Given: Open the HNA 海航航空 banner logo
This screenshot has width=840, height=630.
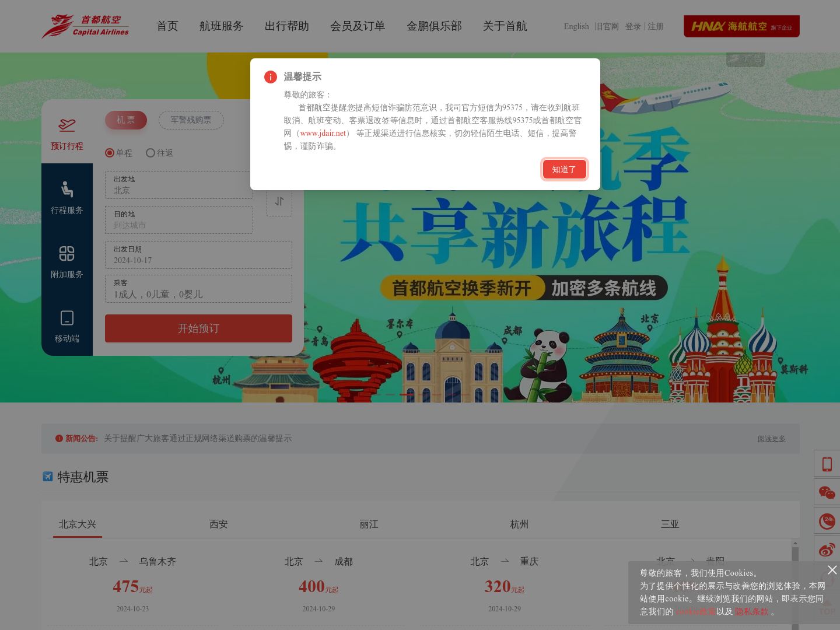Looking at the screenshot, I should 741,26.
